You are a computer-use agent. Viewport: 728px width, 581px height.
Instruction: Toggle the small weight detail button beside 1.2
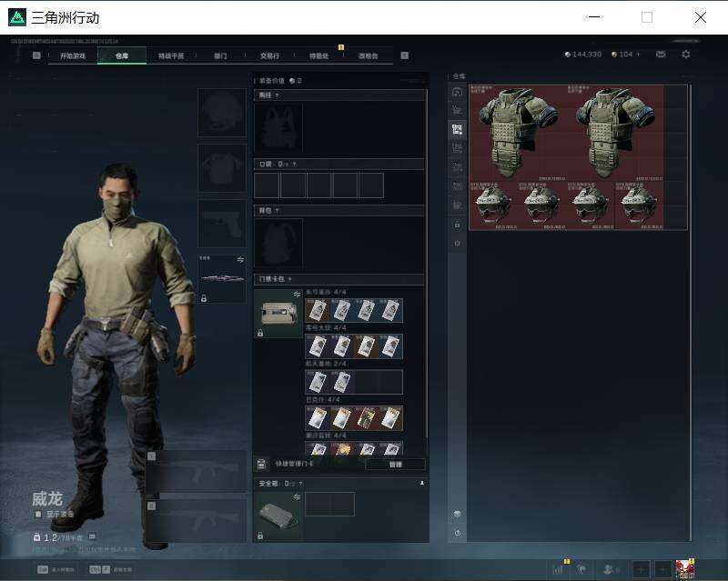[x=92, y=536]
